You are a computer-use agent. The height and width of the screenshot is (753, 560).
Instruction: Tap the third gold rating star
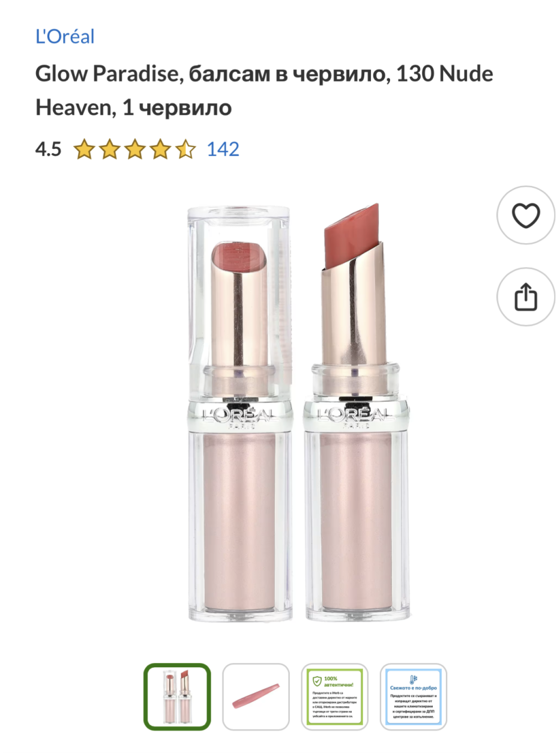pyautogui.click(x=135, y=149)
